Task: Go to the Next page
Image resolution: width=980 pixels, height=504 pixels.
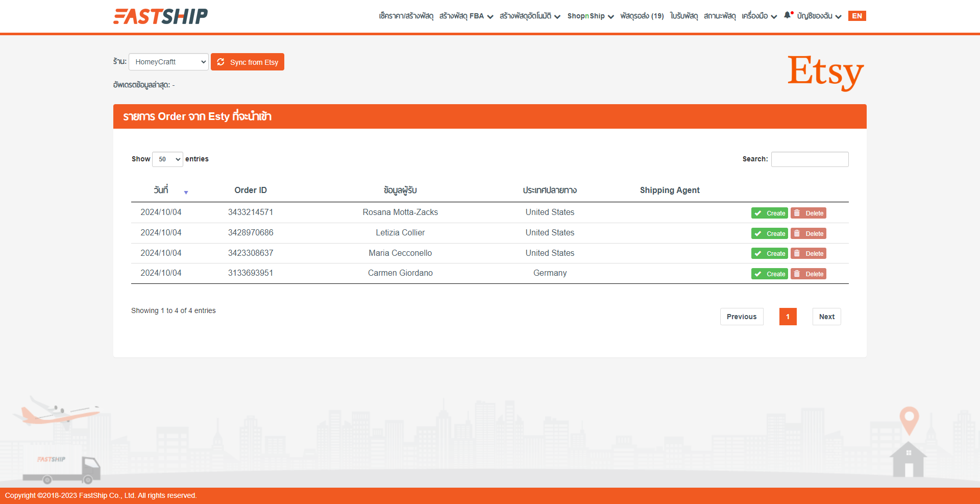Action: tap(827, 317)
